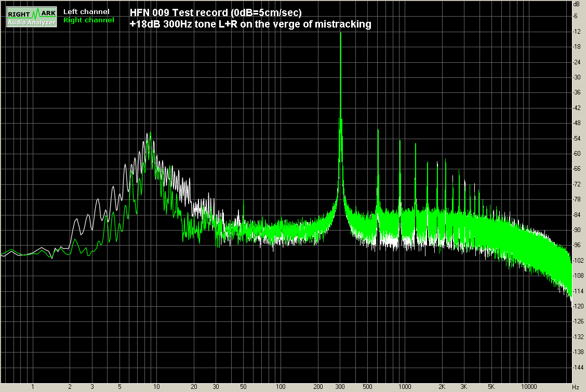This screenshot has height=392, width=586.
Task: Click the "-54" dB axis value
Action: (x=577, y=139)
